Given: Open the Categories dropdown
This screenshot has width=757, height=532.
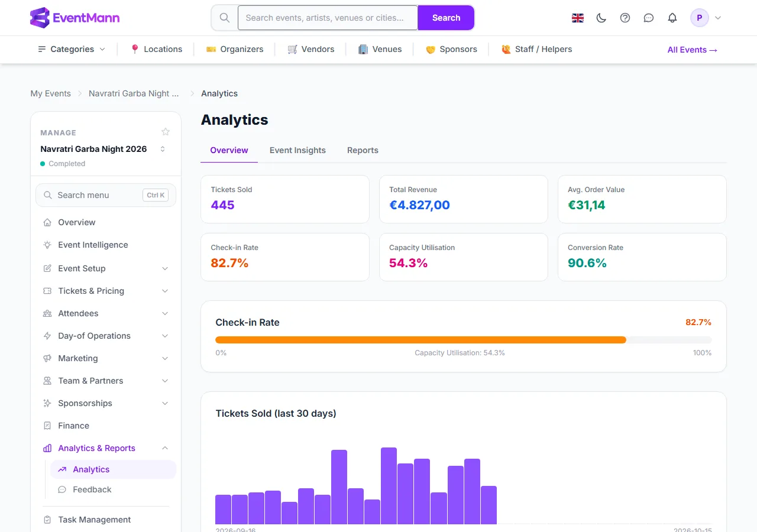Looking at the screenshot, I should tap(72, 49).
